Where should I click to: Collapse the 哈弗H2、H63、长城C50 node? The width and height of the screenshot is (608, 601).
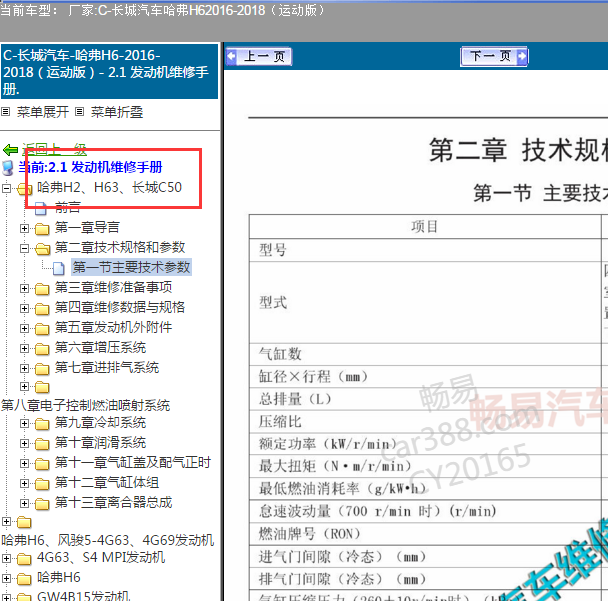[6, 188]
